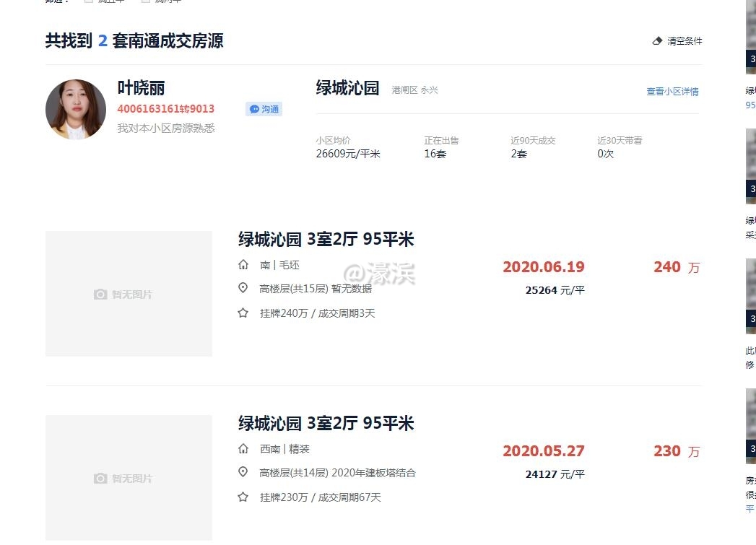Click the phone number 4006163161转9013

tap(165, 109)
